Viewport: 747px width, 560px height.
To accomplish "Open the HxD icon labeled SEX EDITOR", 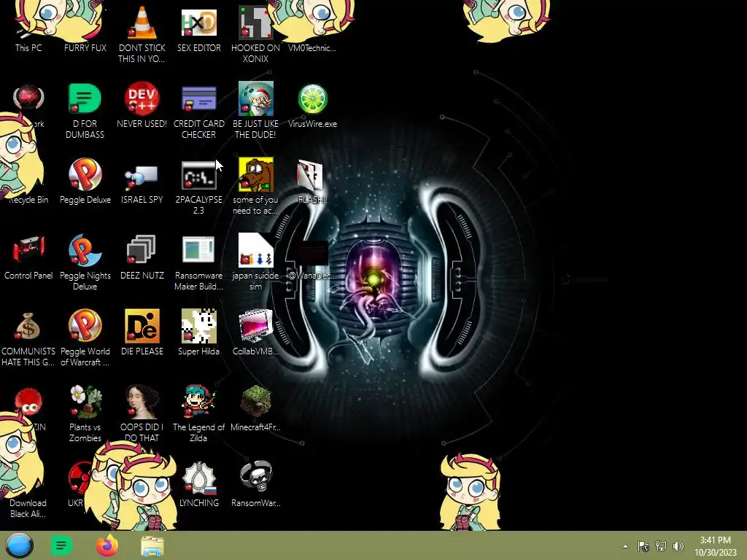I will click(198, 23).
